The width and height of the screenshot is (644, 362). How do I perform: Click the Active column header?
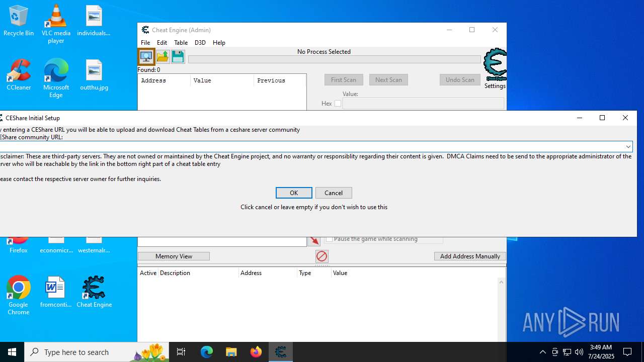148,273
